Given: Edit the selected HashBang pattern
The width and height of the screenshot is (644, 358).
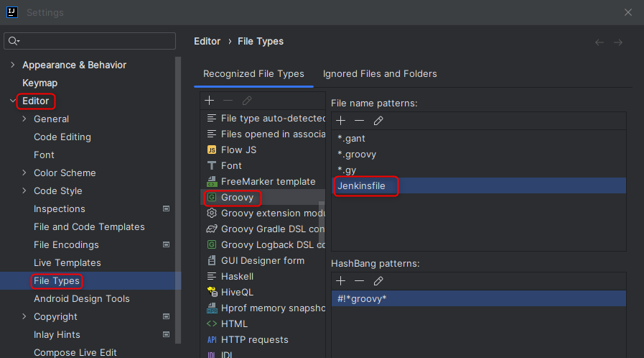Looking at the screenshot, I should point(378,281).
